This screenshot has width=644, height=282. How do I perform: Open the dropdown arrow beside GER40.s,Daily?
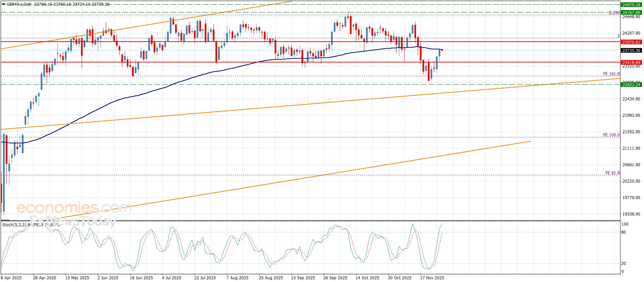click(x=3, y=4)
